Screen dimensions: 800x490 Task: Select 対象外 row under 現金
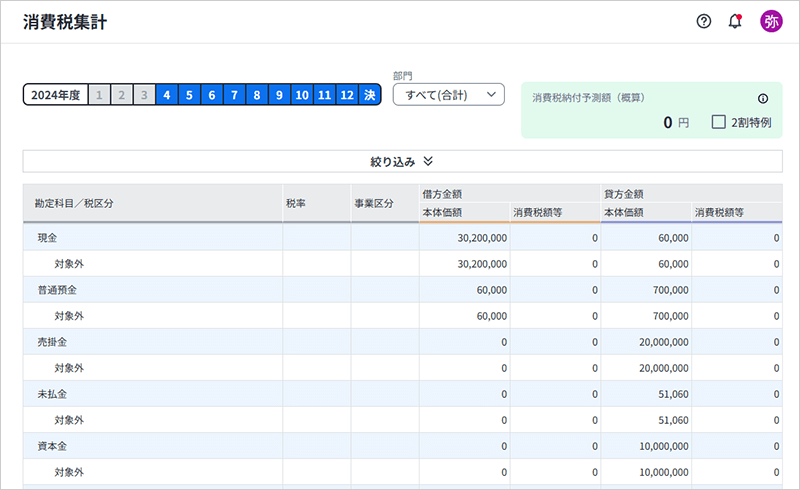(403, 264)
